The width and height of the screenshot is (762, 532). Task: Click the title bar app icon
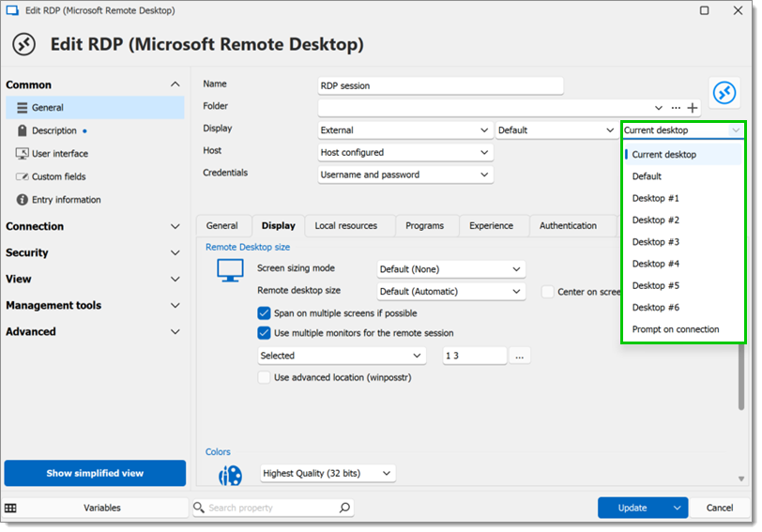12,10
